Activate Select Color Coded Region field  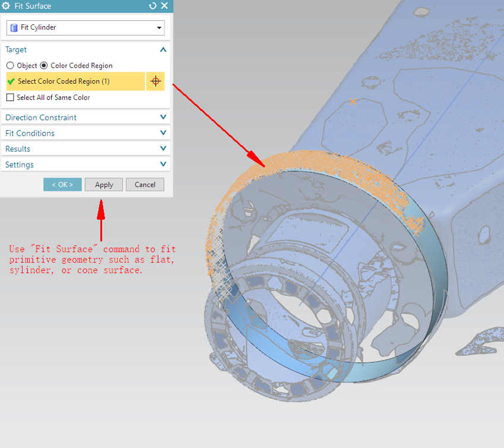pyautogui.click(x=75, y=81)
